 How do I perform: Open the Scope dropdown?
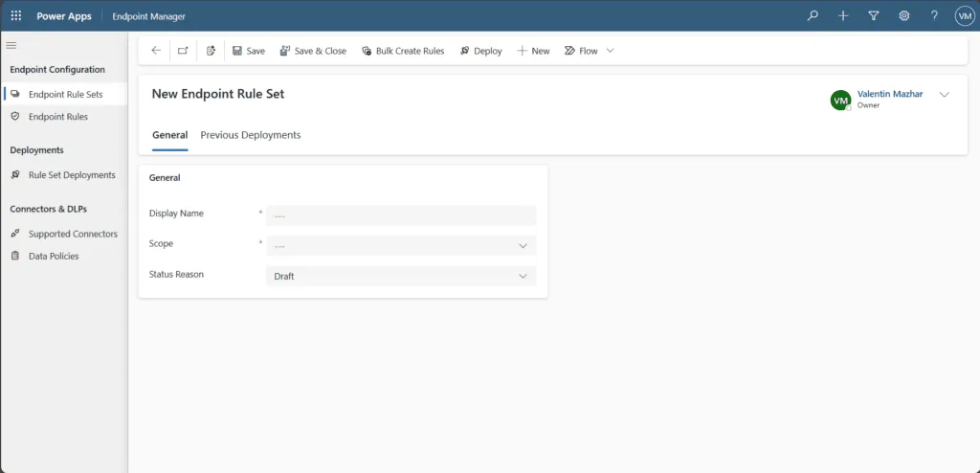click(x=401, y=246)
